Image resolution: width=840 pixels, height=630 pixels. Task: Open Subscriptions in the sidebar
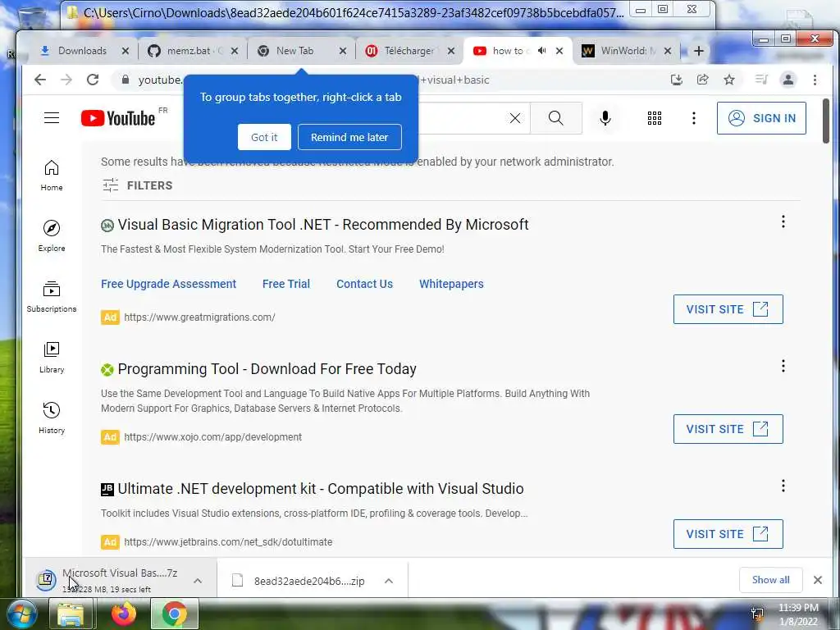pyautogui.click(x=52, y=296)
